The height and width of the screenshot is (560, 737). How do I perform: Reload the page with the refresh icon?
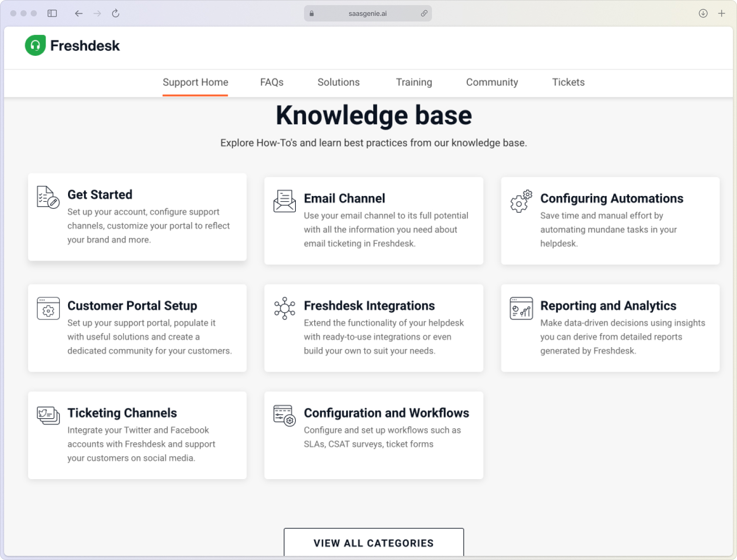tap(116, 13)
